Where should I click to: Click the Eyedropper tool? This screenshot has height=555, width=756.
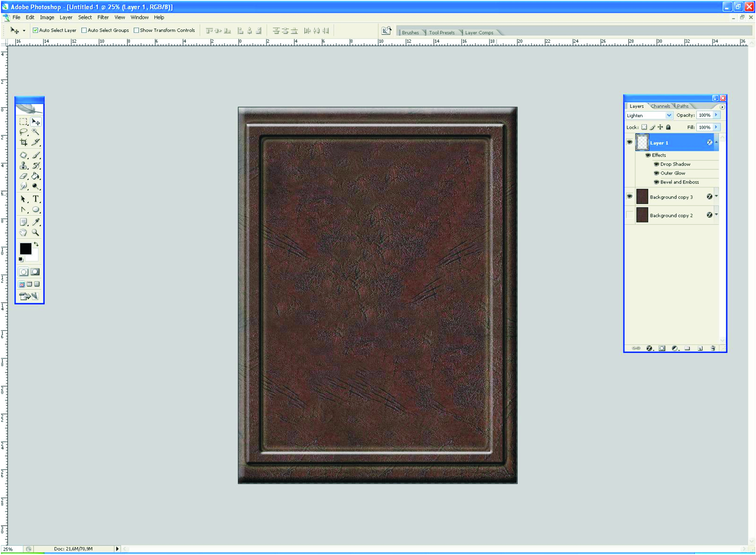36,222
